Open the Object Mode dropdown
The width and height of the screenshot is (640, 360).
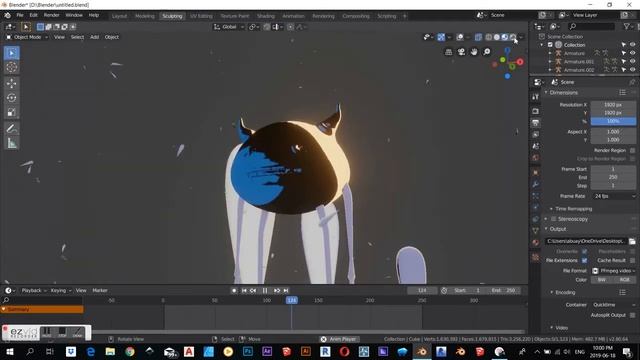pyautogui.click(x=27, y=37)
